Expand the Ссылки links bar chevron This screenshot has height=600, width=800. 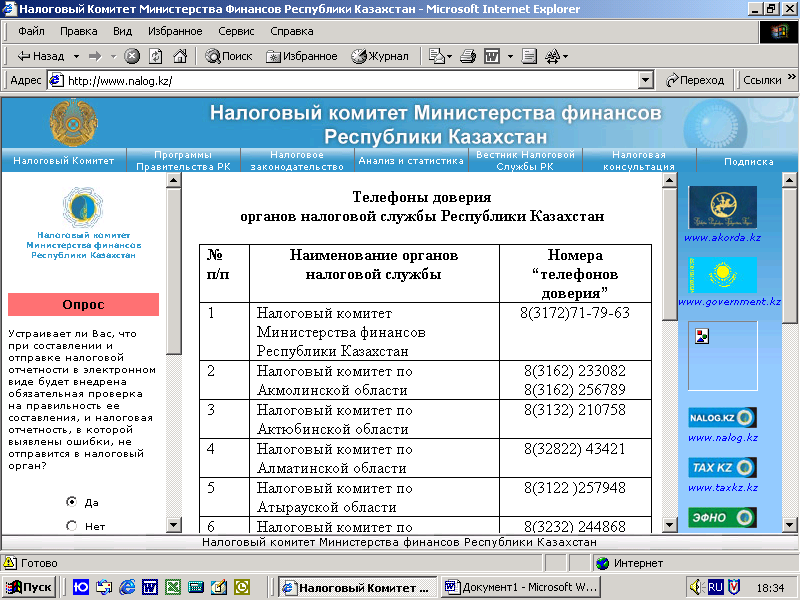click(792, 77)
